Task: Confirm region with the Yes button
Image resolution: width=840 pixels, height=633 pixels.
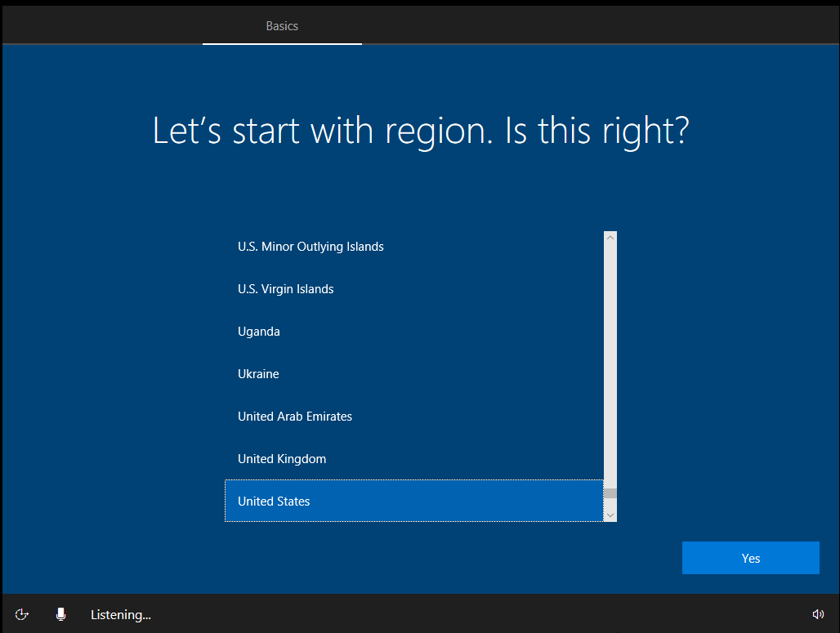Action: point(750,559)
